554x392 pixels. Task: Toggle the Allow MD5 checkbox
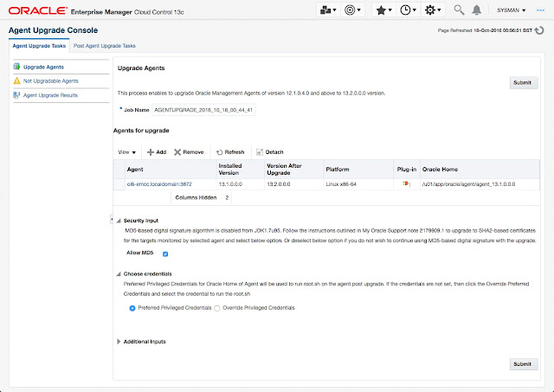pos(165,254)
